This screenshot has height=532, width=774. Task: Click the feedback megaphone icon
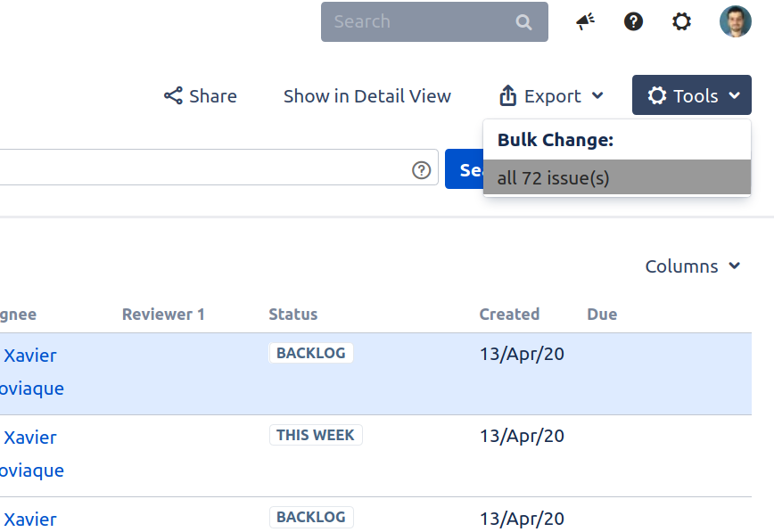[x=586, y=21]
